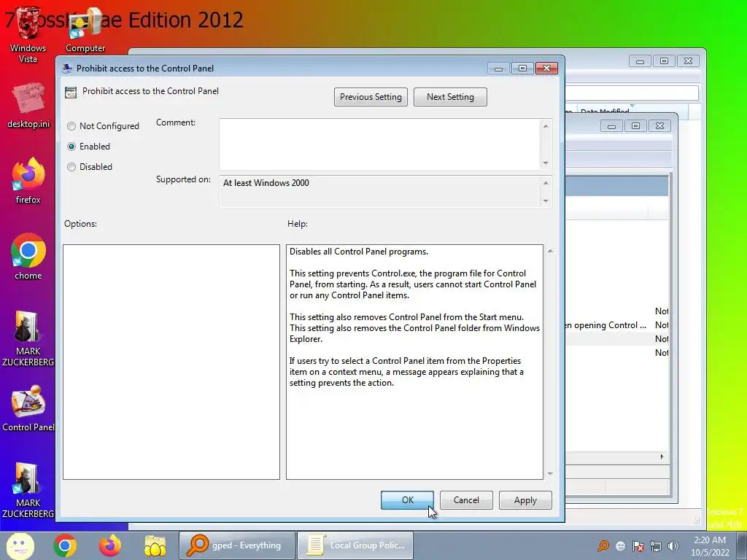747x560 pixels.
Task: Click the Apply button
Action: click(525, 500)
